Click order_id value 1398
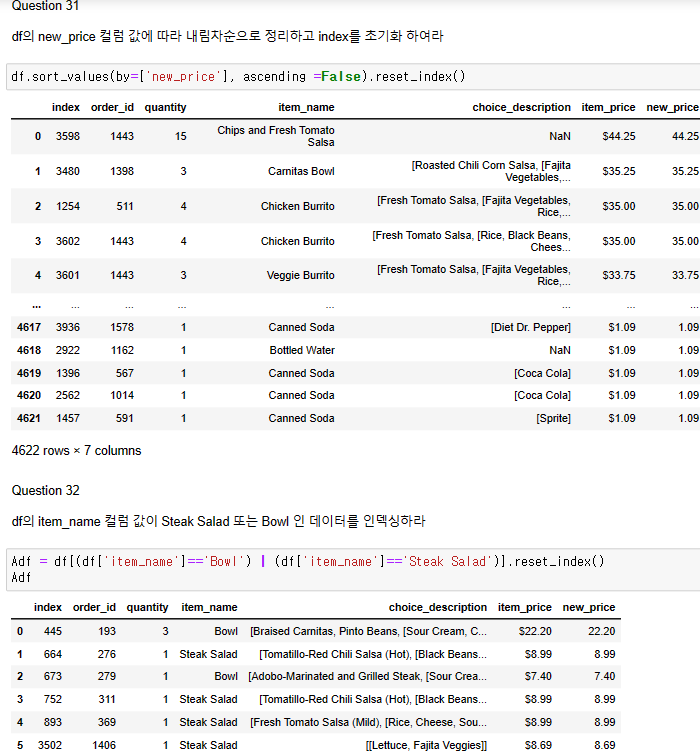 coord(122,171)
